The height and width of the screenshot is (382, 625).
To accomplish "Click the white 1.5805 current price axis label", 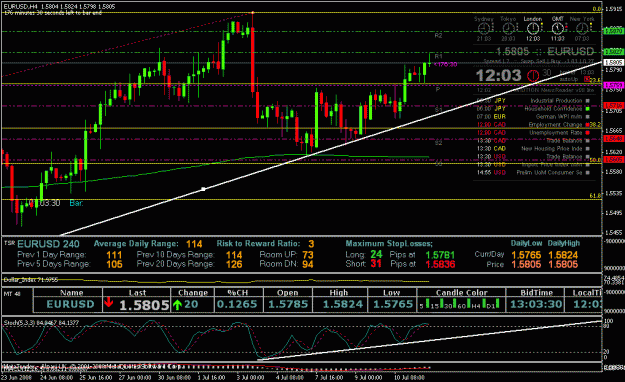I will tap(614, 63).
